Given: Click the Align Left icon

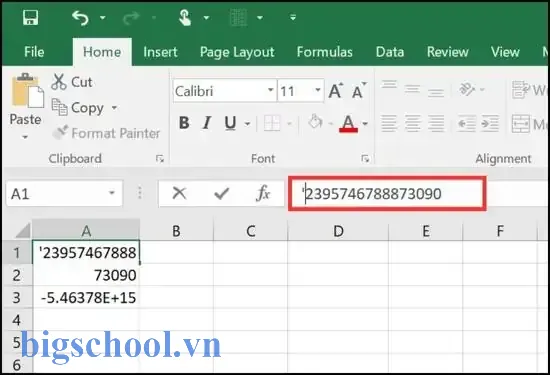Looking at the screenshot, I should [389, 123].
